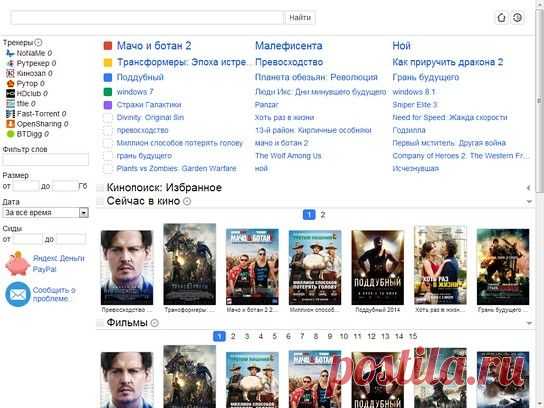This screenshot has width=544, height=408.
Task: Click the Размер 'до' size field
Action: [x=64, y=186]
